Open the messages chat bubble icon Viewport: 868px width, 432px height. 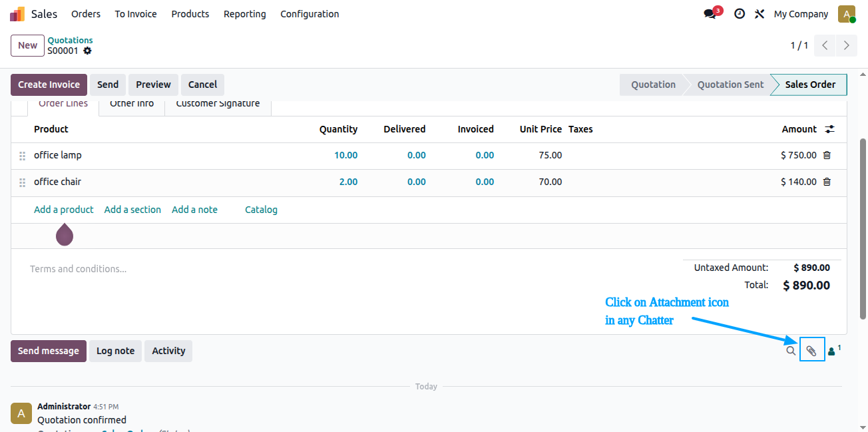pos(712,13)
